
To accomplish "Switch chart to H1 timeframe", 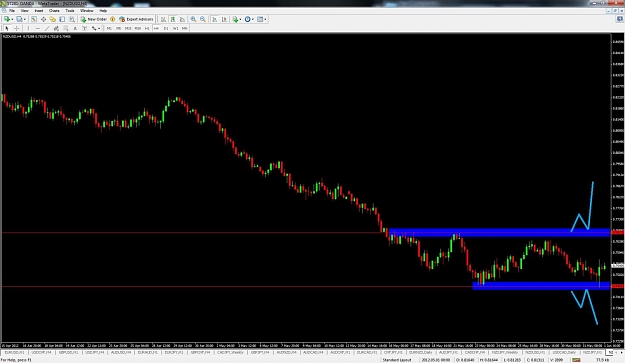I will [x=147, y=28].
